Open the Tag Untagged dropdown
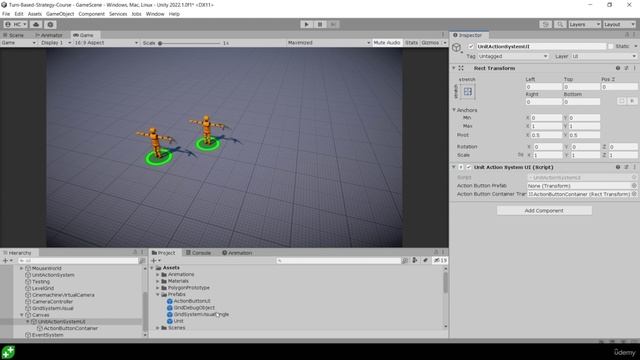 tap(513, 56)
